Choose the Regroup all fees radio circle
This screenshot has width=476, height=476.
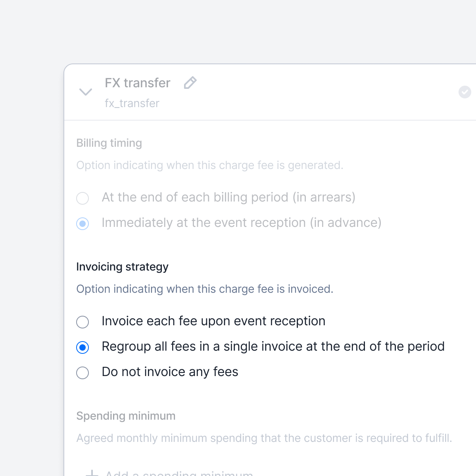[83, 347]
